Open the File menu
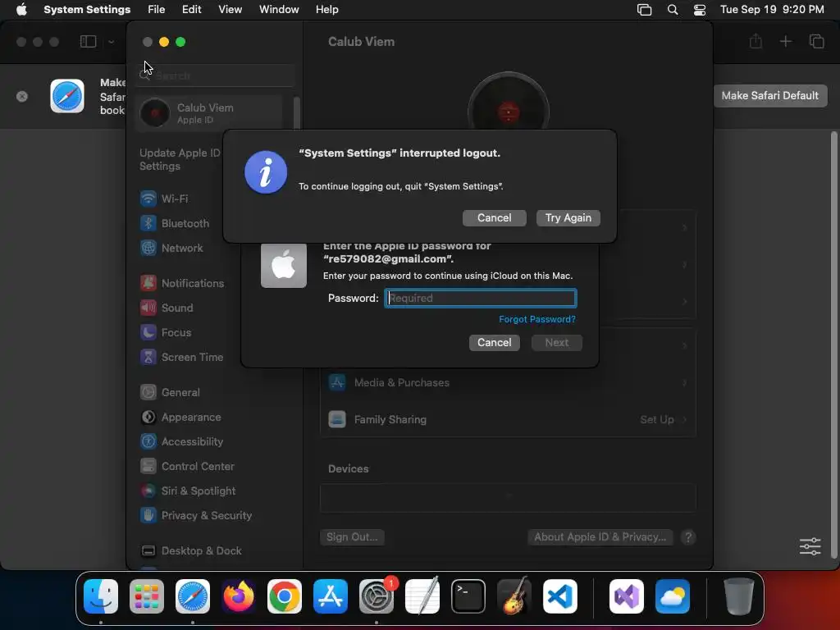The height and width of the screenshot is (630, 840). [157, 10]
